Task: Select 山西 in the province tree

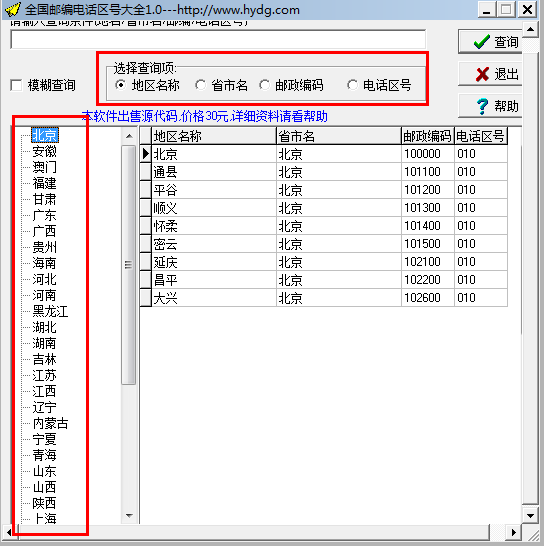Action: 44,488
